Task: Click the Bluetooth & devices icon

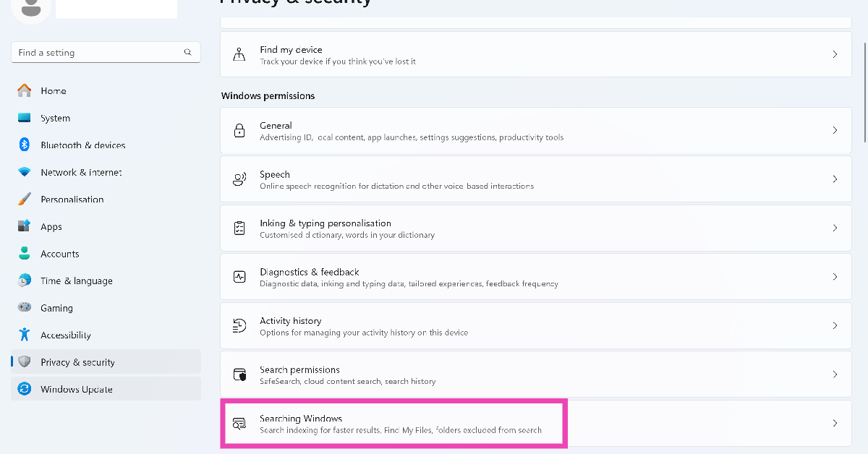Action: click(25, 145)
